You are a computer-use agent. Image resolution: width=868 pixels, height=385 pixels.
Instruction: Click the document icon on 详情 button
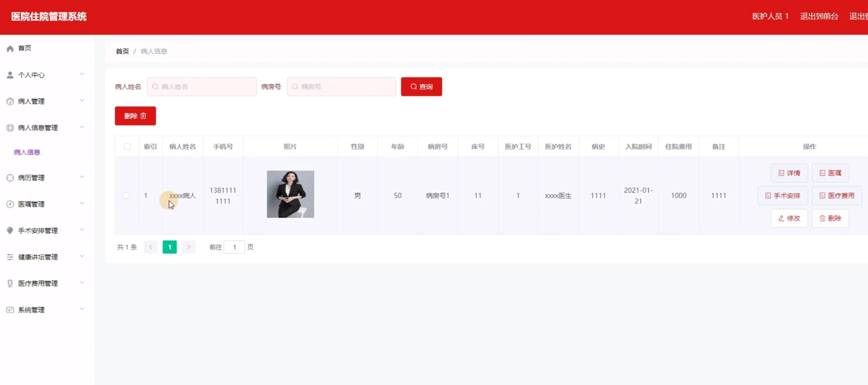[781, 174]
